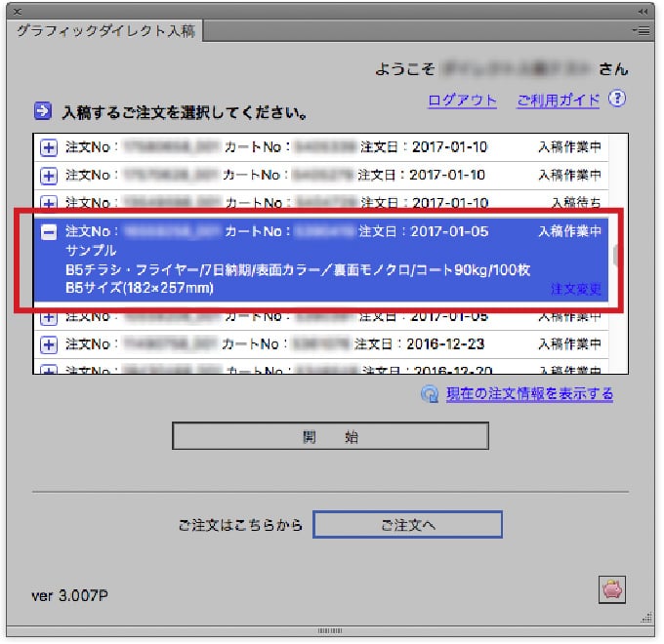Click the 開始 button
This screenshot has height=644, width=664.
330,436
